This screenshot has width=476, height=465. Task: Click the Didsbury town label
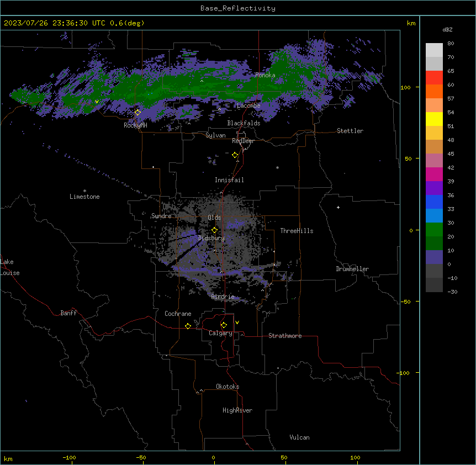pos(211,238)
